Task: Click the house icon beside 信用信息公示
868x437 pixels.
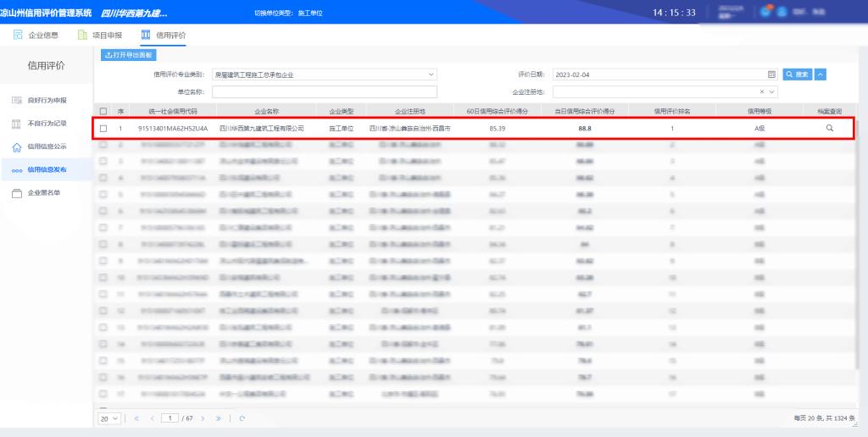Action: tap(17, 147)
